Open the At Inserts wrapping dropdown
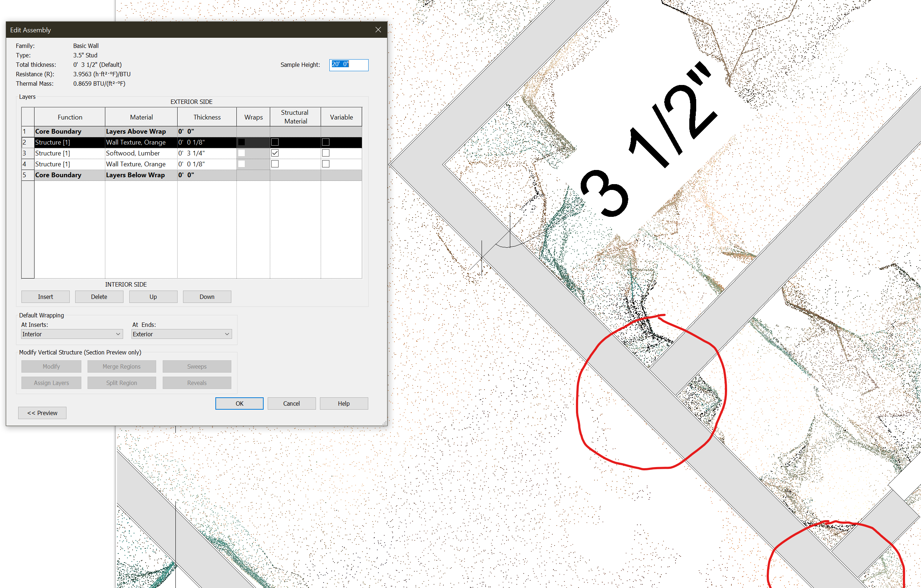 click(72, 334)
